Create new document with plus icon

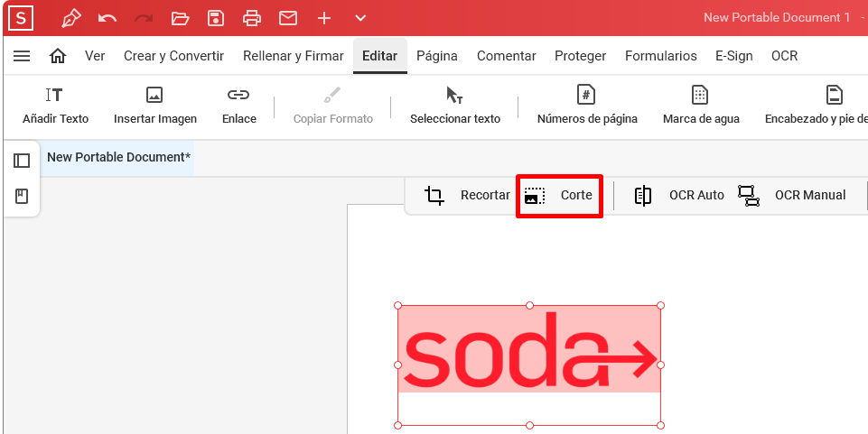click(x=324, y=18)
